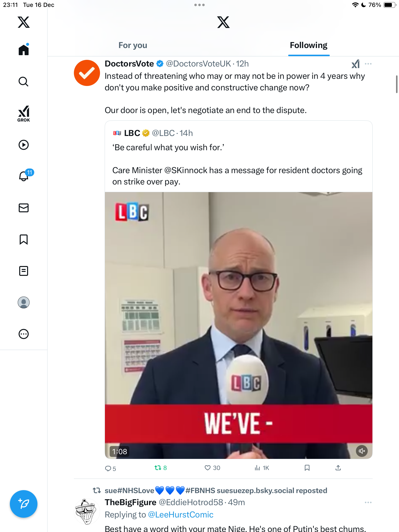The image size is (399, 532).
Task: Open the @LeeHurstComic mention link
Action: tap(181, 515)
